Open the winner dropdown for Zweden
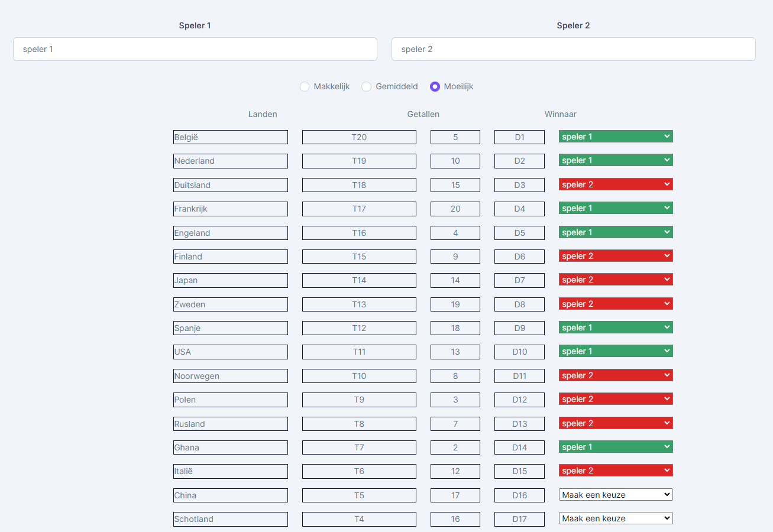Viewport: 773px width, 532px height. [616, 304]
